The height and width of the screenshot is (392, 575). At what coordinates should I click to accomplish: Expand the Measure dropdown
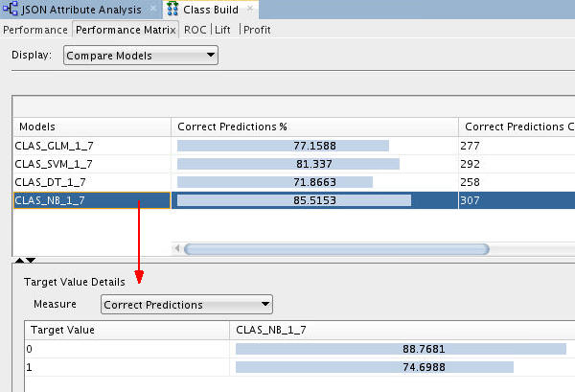coord(186,305)
